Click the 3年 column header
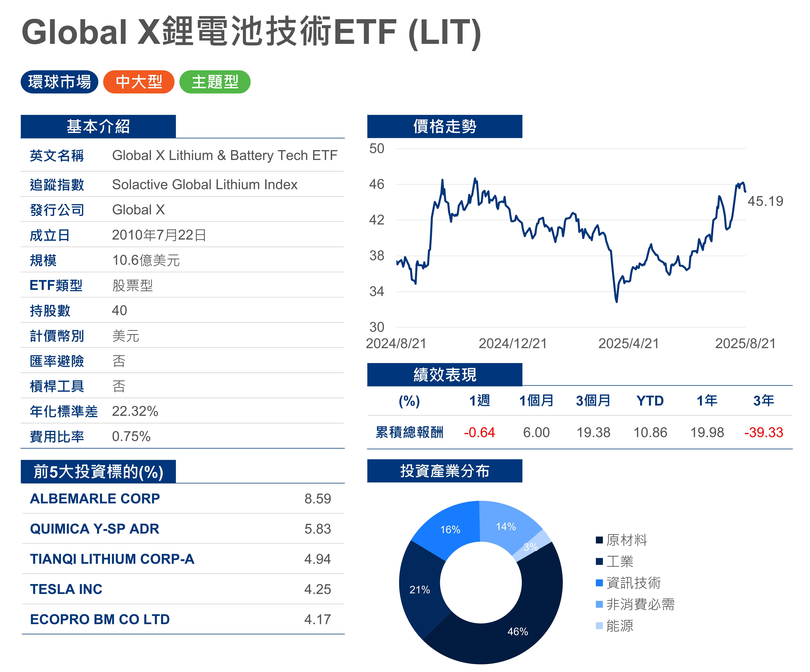 click(x=764, y=401)
